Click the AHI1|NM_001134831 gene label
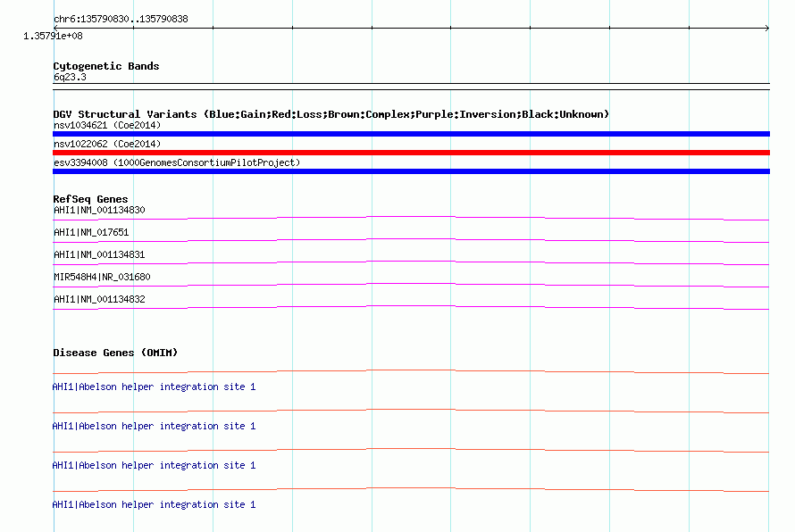This screenshot has height=532, width=795. pos(99,254)
